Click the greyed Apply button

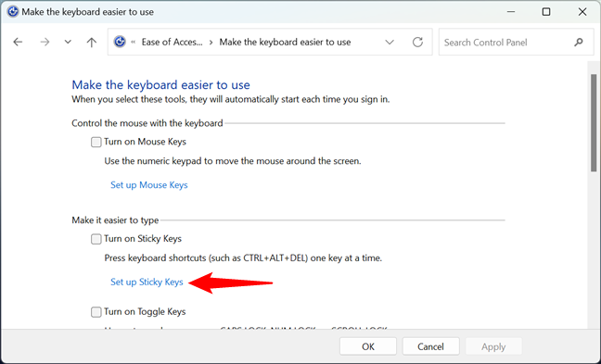[493, 346]
